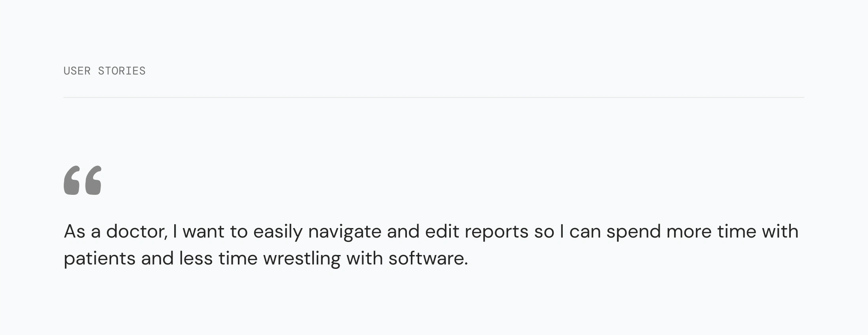Click the USER STORIES section heading
This screenshot has height=335, width=868.
point(104,71)
